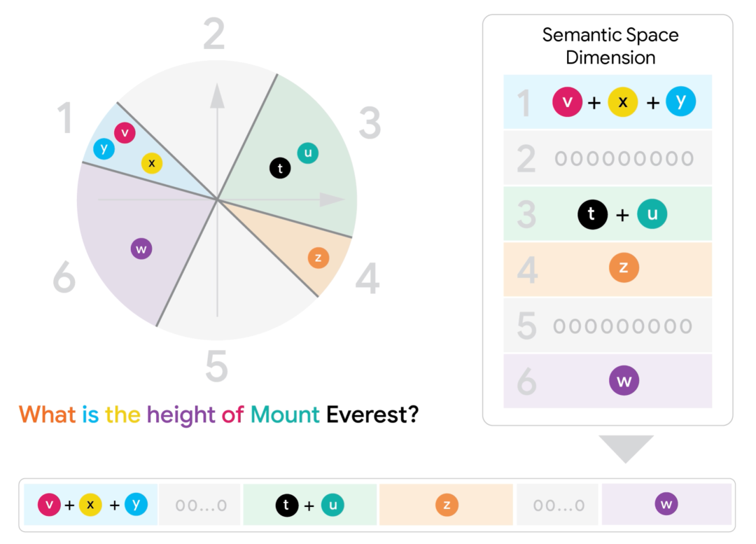Click the orange word "What" in the question
This screenshot has width=756, height=544.
point(48,414)
